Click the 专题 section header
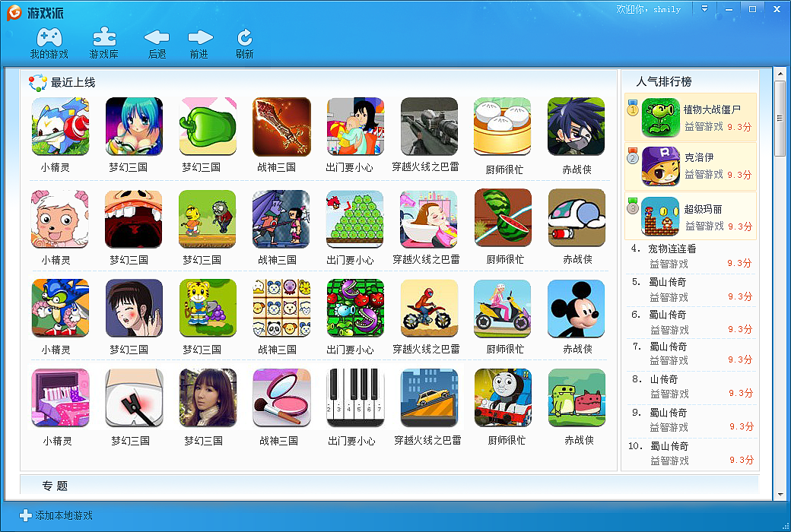 [x=55, y=486]
